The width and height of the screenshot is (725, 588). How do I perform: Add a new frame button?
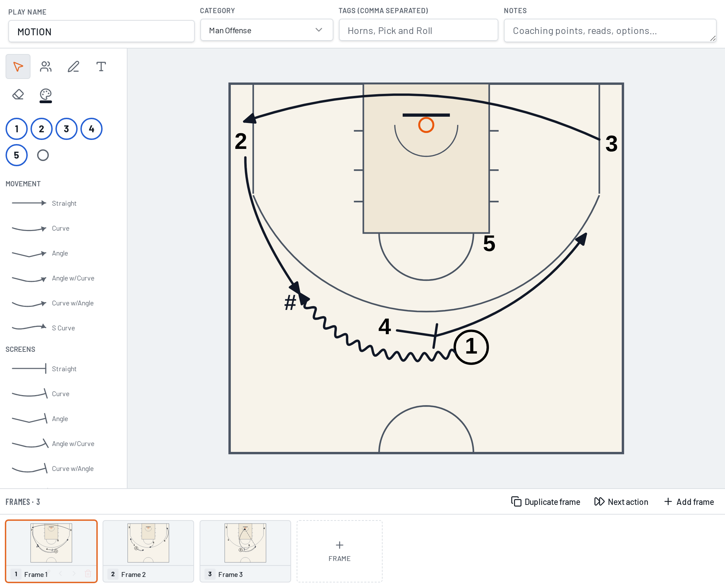click(x=689, y=502)
